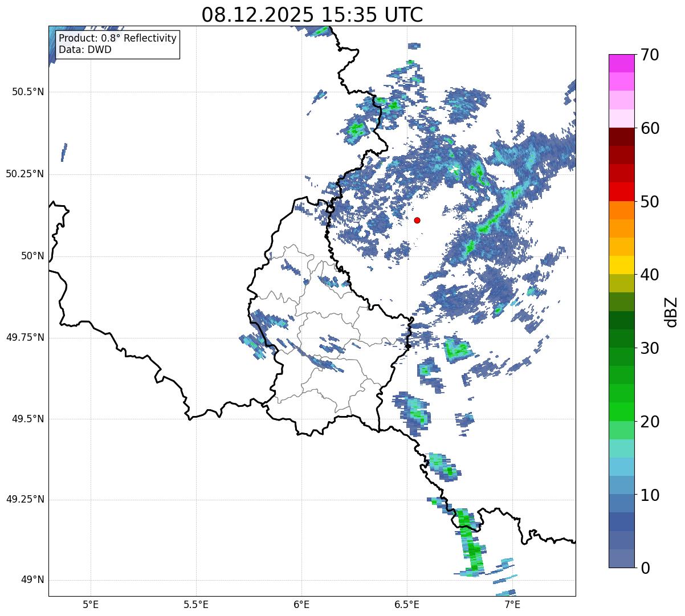The height and width of the screenshot is (616, 685).
Task: Click the 50.25°N latitude label
Action: (25, 174)
